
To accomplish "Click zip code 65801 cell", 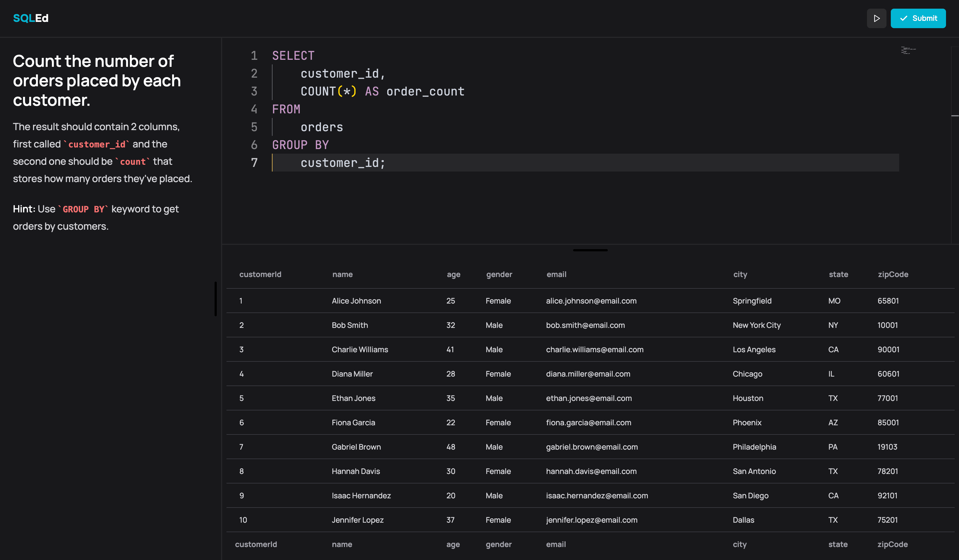I will click(x=888, y=301).
